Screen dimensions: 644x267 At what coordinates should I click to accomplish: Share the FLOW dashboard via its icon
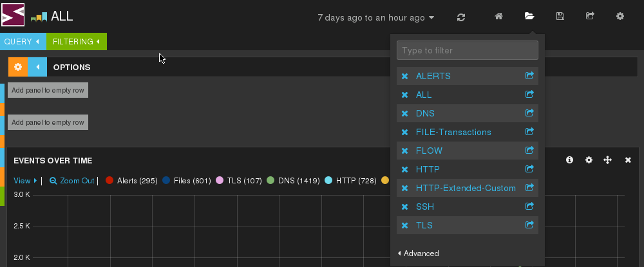click(529, 150)
